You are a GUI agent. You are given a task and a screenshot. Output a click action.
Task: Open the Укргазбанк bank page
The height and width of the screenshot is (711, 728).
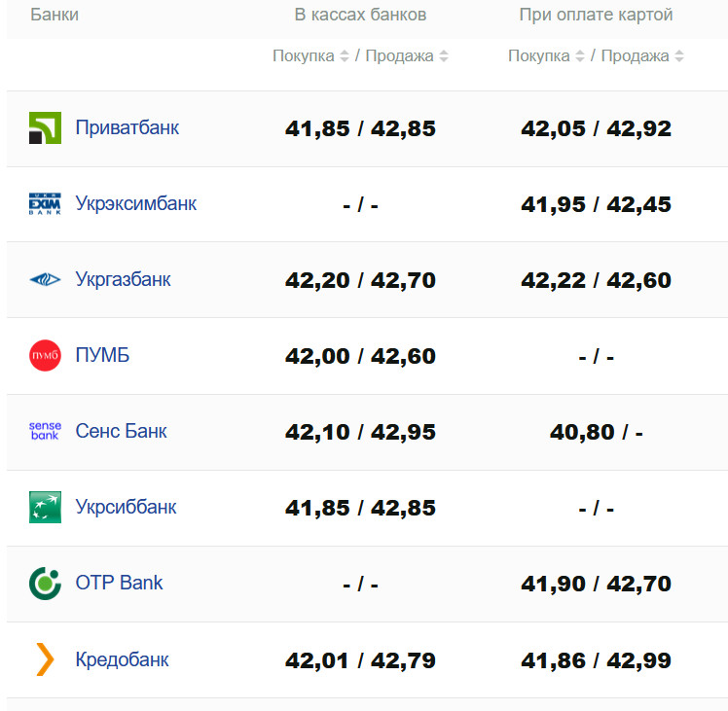click(123, 279)
